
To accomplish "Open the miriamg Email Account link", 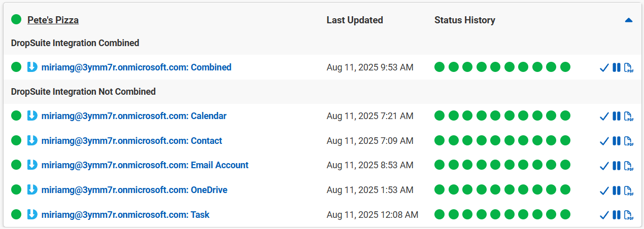I will point(145,165).
